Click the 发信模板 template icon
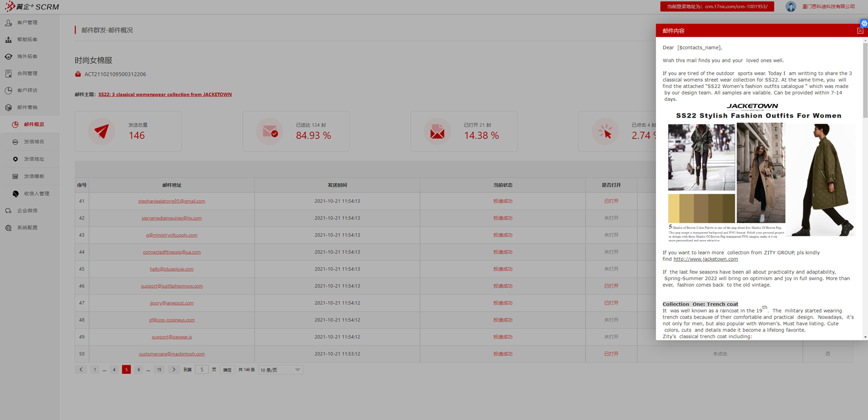This screenshot has height=420, width=868. [x=15, y=176]
